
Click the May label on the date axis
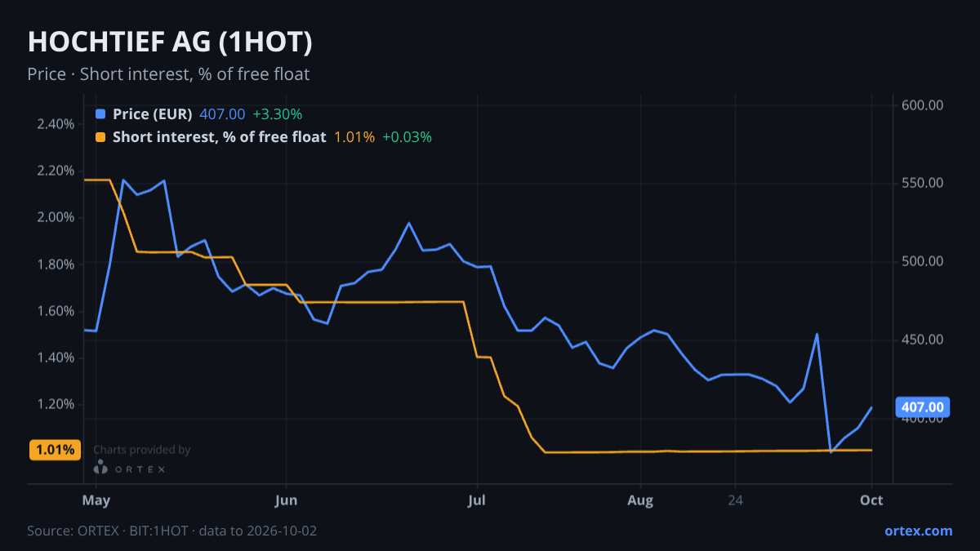(x=96, y=500)
